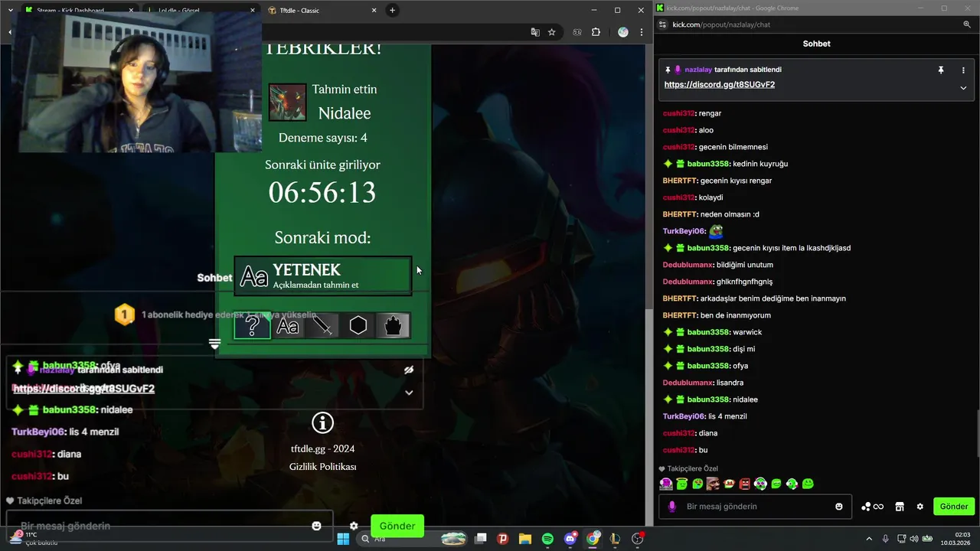Open Windows Start menu

[343, 539]
